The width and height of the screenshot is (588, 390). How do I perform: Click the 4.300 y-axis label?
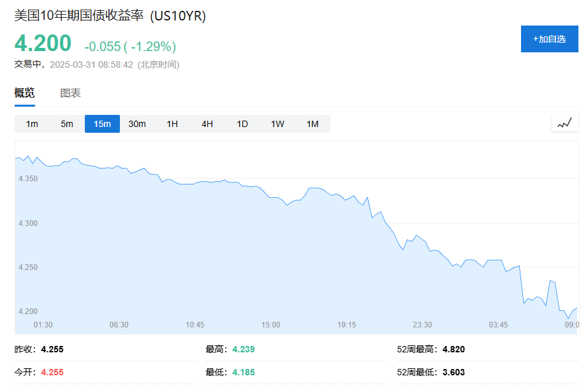pyautogui.click(x=28, y=223)
